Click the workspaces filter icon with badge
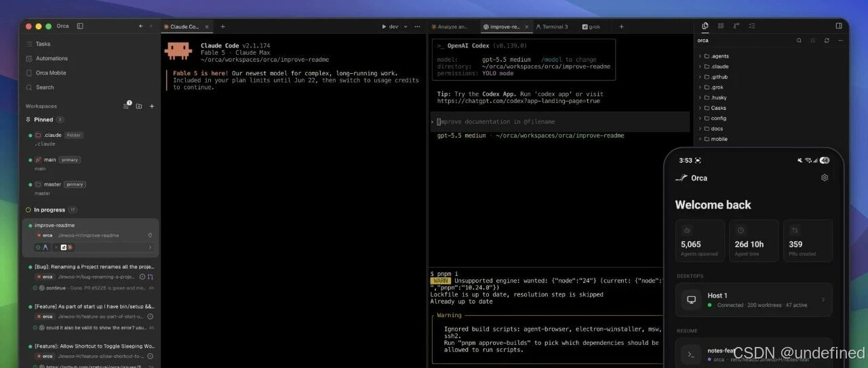This screenshot has width=868, height=368. [x=126, y=106]
